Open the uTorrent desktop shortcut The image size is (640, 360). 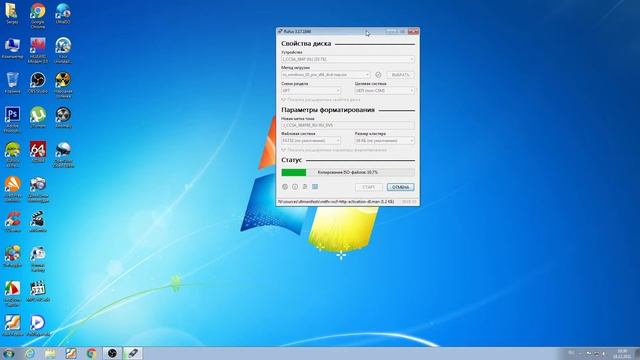click(38, 118)
